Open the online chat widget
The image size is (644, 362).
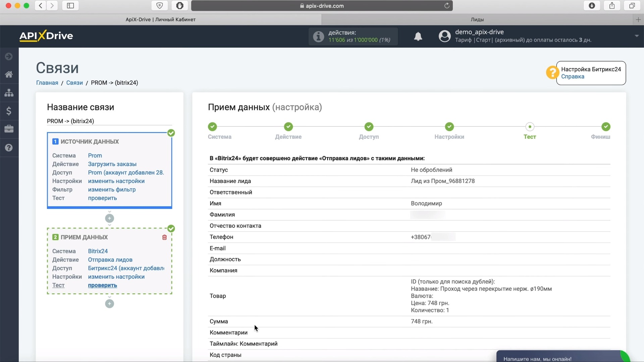[563, 356]
